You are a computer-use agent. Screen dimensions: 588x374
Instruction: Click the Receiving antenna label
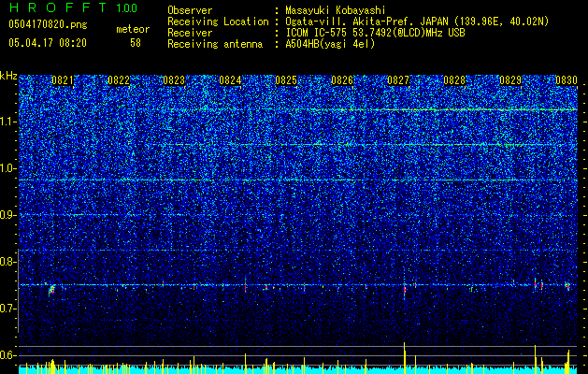(215, 44)
